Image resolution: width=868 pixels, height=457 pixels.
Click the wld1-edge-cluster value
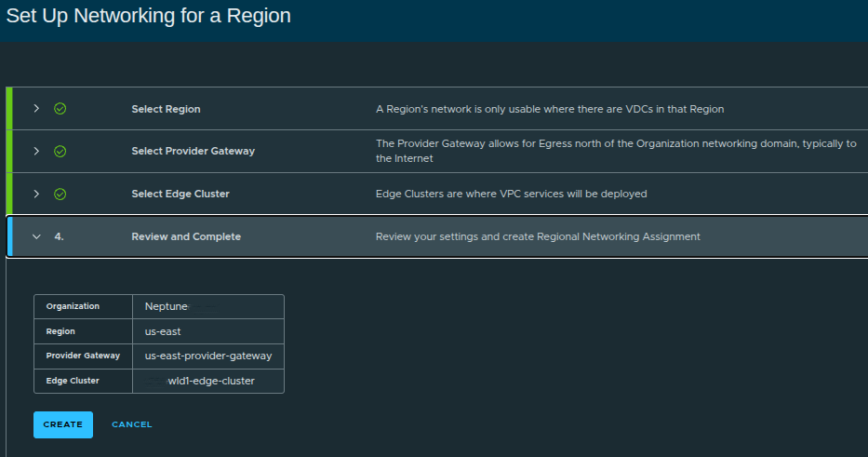point(210,381)
